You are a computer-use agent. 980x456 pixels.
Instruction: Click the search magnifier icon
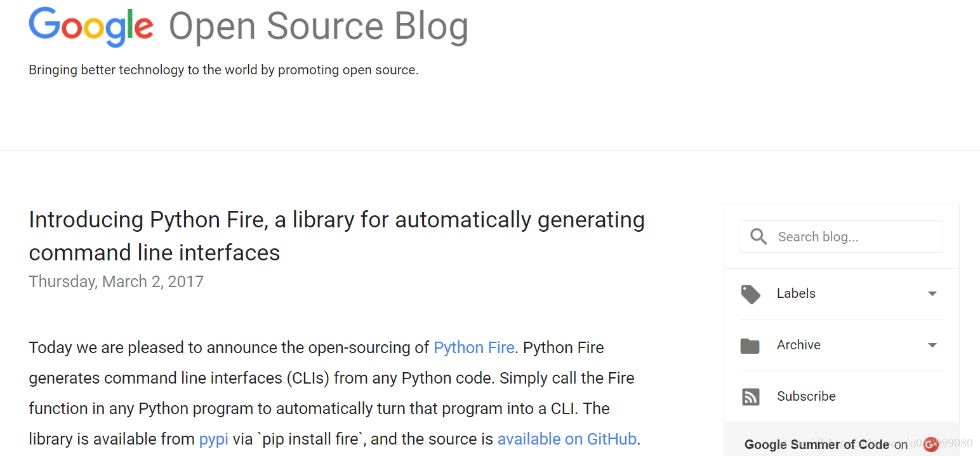coord(758,237)
